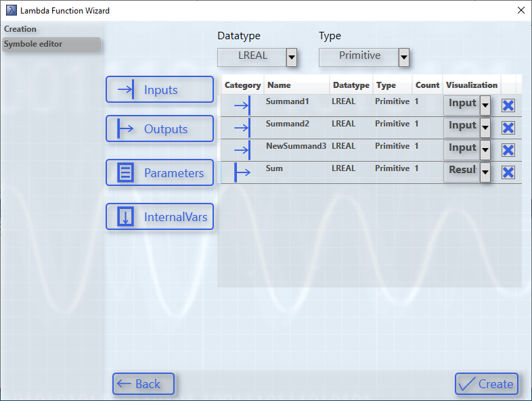Delete the Summand1 row with X icon
The image size is (532, 401).
(x=508, y=105)
